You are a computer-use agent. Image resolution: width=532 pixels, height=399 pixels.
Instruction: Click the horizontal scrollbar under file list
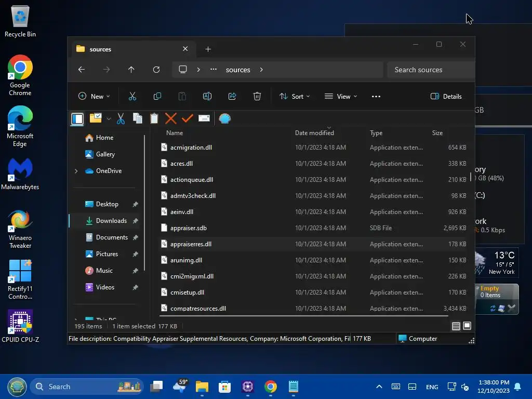pos(303,316)
